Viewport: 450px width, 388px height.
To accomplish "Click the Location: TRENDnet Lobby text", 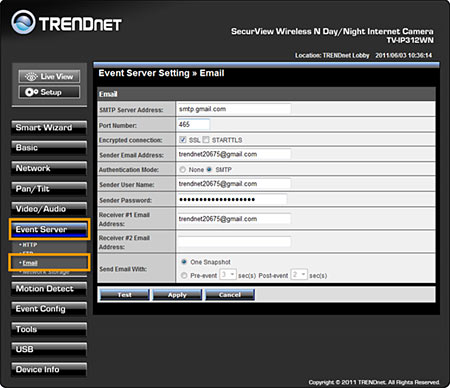I will point(332,55).
